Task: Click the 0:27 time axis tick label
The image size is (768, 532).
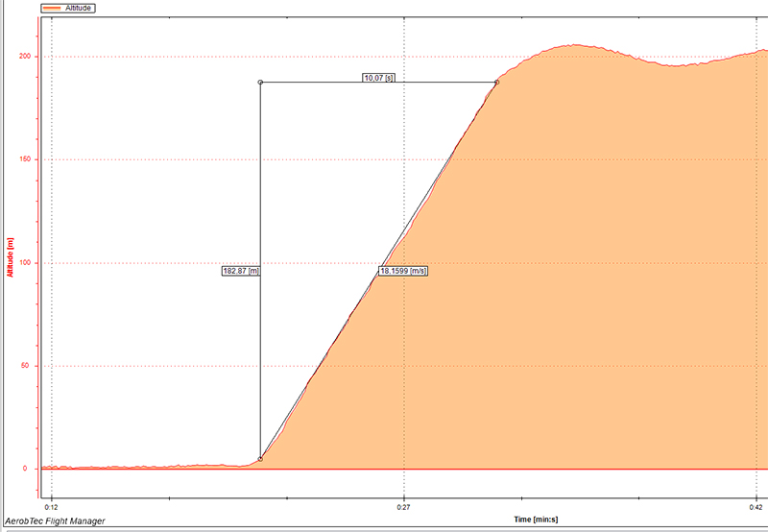Action: (x=404, y=505)
